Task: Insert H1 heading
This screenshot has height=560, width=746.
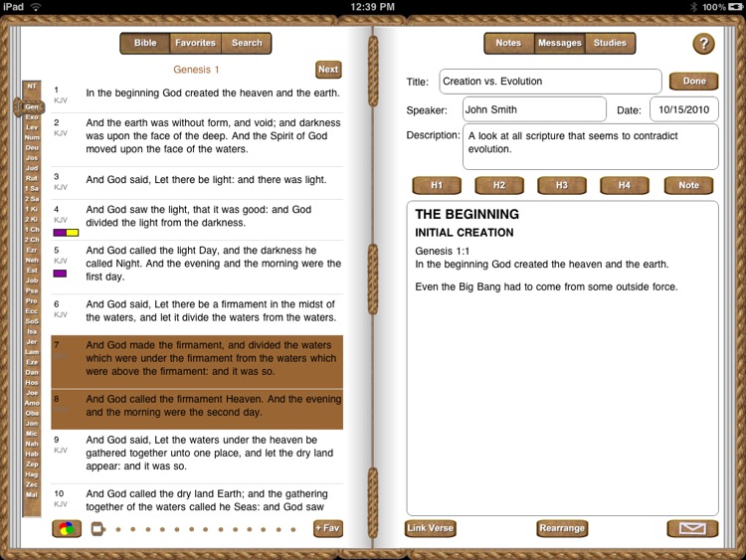Action: pos(437,185)
